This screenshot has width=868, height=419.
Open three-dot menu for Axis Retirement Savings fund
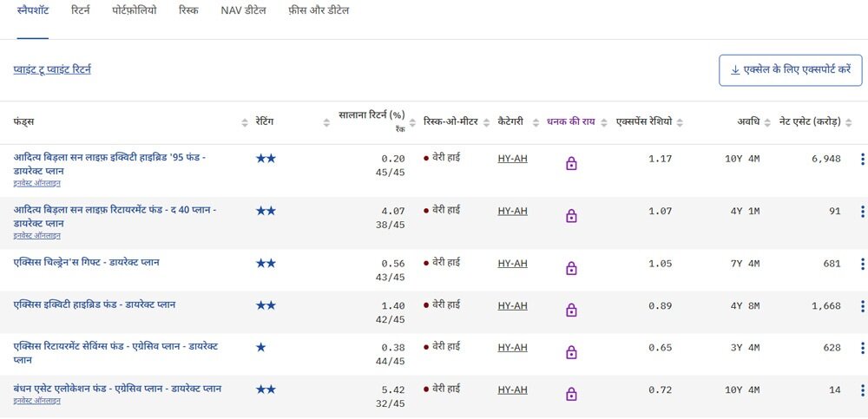[x=862, y=348]
